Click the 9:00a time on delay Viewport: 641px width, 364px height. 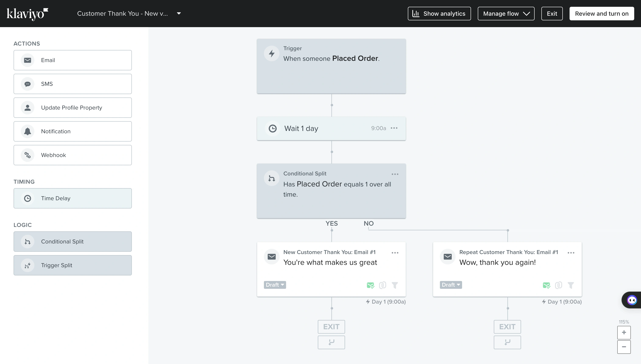[378, 128]
